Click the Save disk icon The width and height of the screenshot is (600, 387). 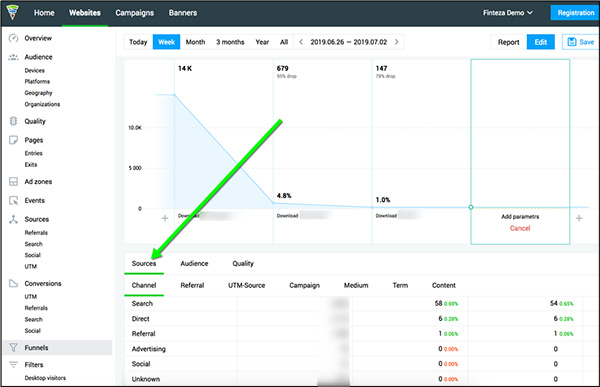572,42
